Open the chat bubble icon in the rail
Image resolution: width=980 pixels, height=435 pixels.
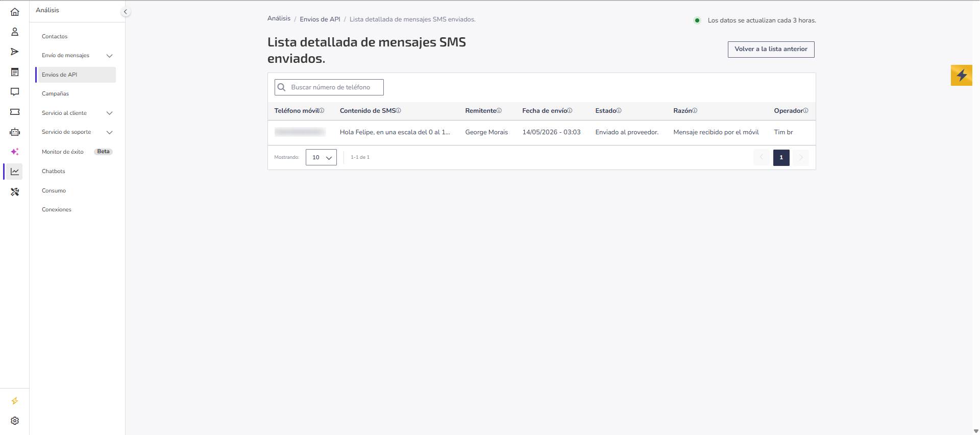pos(15,92)
